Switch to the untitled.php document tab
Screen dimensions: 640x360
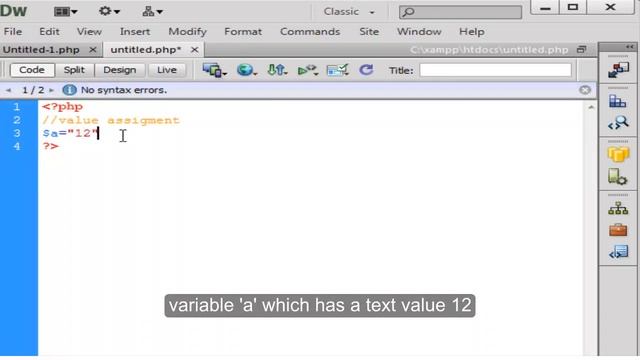coord(146,50)
